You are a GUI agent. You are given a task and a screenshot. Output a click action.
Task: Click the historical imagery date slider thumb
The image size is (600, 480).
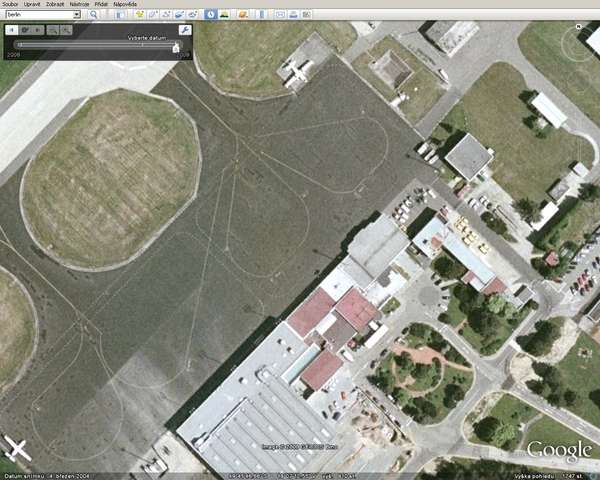(x=177, y=46)
